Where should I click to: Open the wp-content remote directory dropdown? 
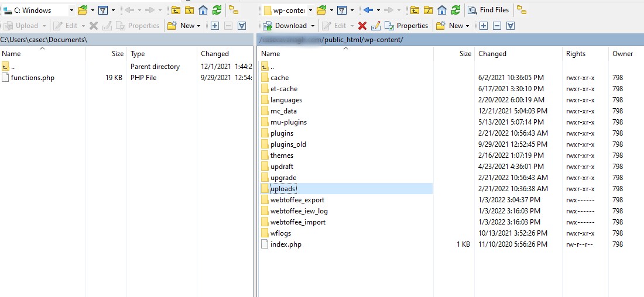[x=310, y=10]
